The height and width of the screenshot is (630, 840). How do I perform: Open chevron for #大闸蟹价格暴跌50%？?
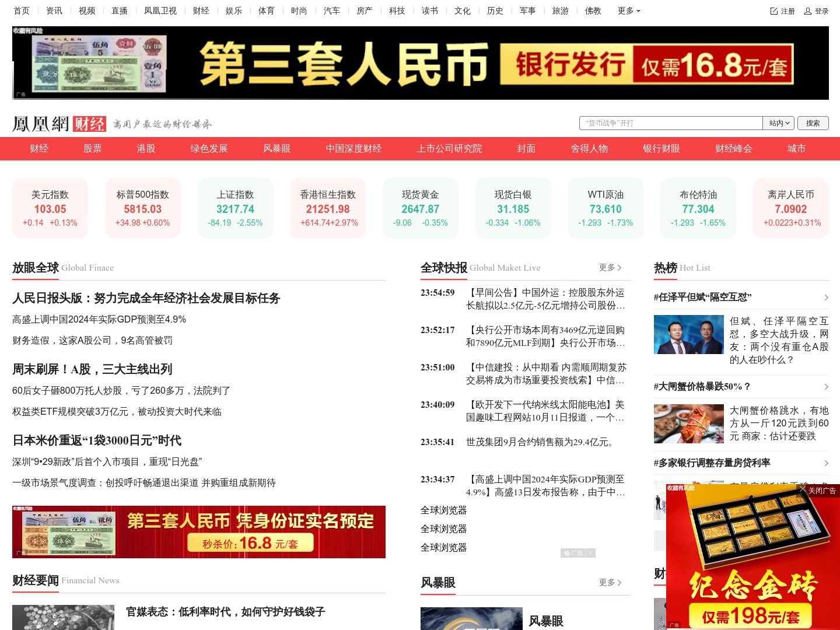[x=826, y=387]
